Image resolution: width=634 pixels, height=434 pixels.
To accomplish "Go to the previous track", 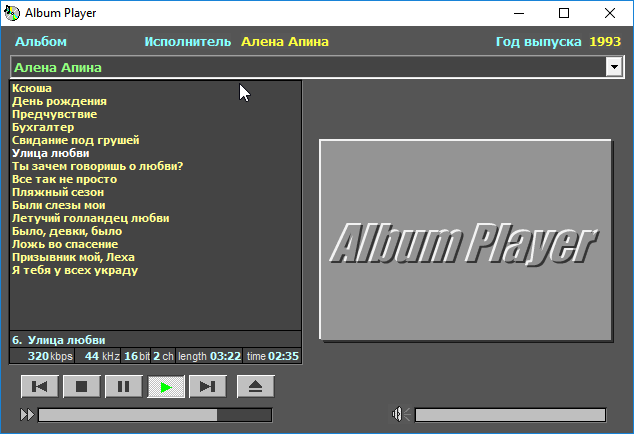I will coord(40,387).
